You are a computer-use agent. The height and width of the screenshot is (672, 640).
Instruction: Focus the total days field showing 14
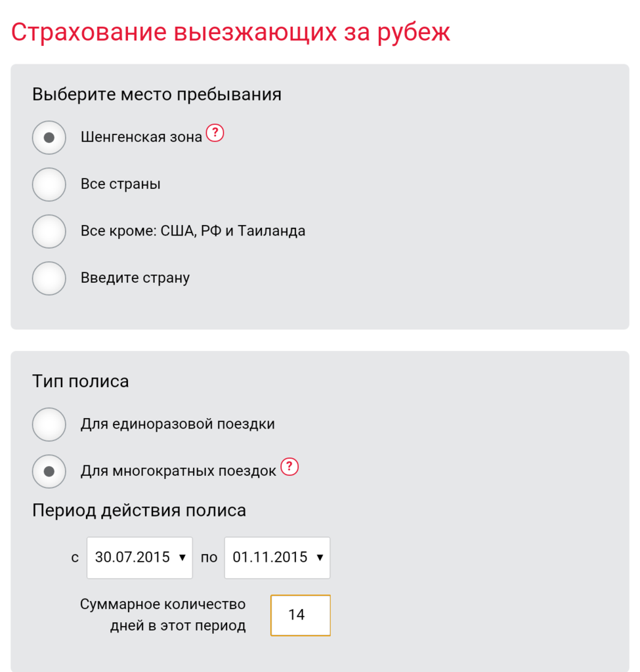[301, 616]
